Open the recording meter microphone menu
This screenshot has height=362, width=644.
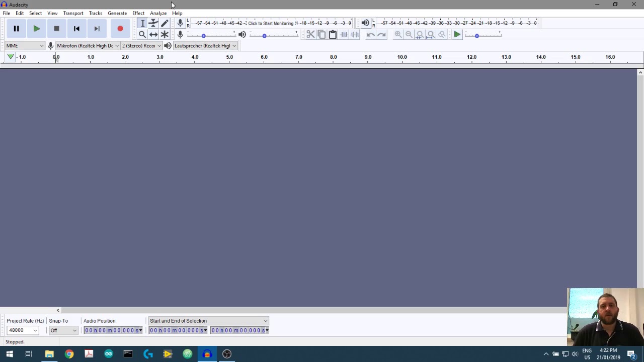point(180,23)
